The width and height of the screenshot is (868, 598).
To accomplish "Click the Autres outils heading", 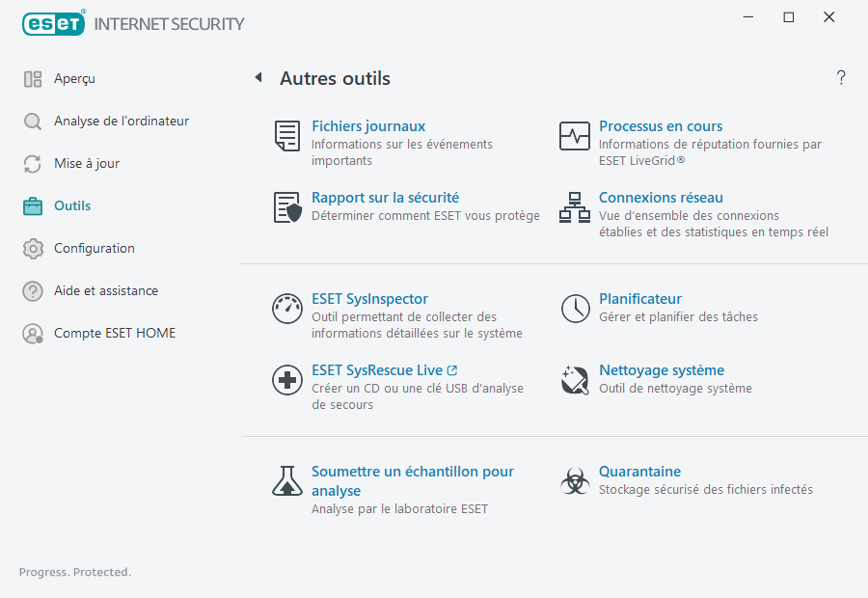I will (335, 78).
